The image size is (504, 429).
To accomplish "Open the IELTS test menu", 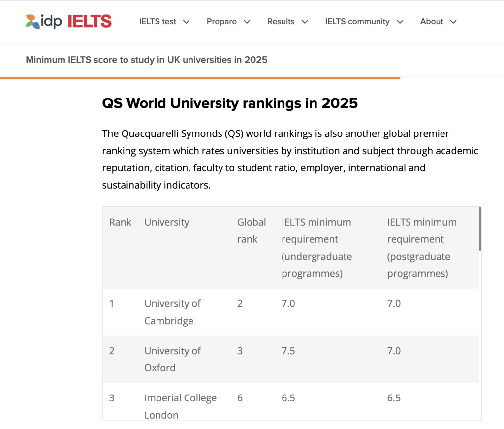I will click(x=157, y=22).
